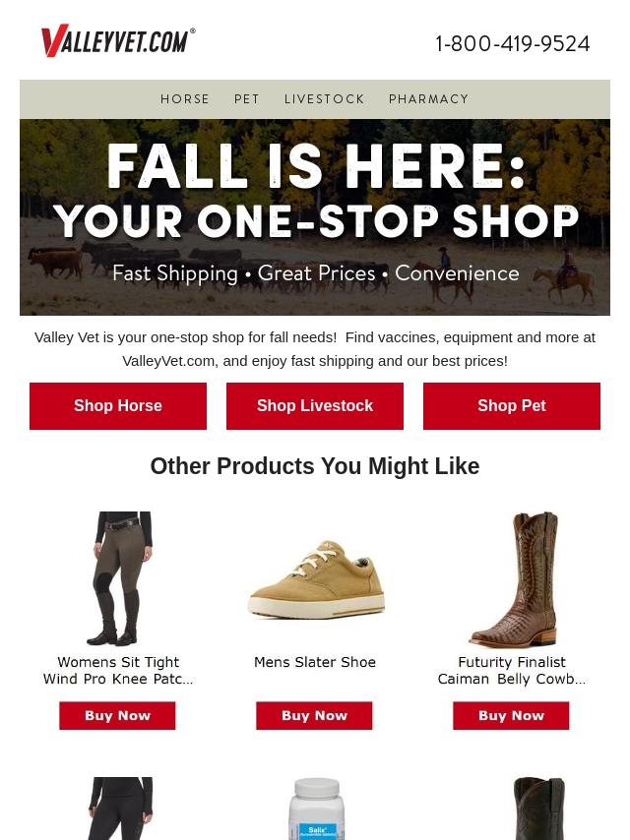Open the Mens Slater Shoe title link

pyautogui.click(x=315, y=662)
